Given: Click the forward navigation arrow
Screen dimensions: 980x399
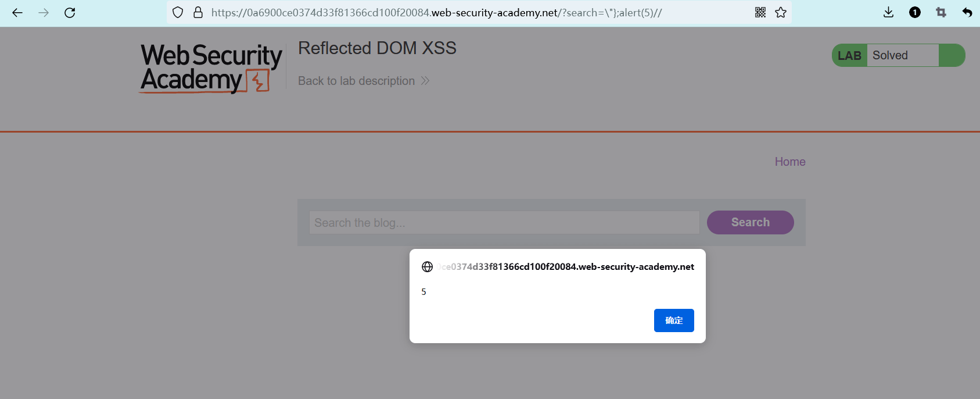Looking at the screenshot, I should point(44,13).
